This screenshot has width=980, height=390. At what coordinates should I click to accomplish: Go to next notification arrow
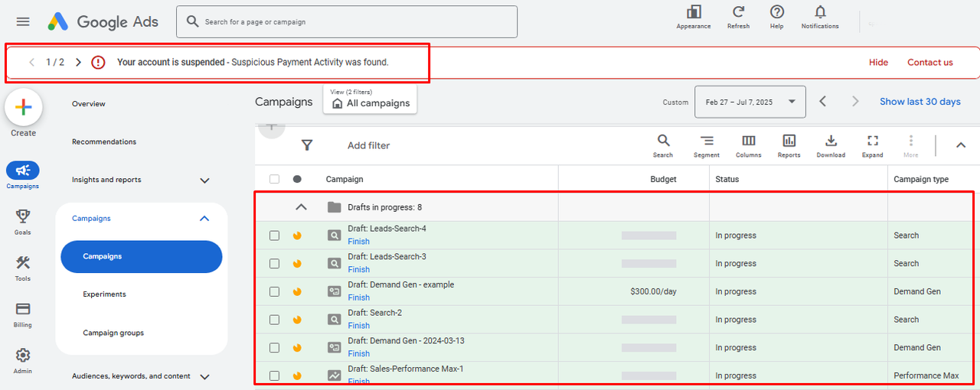coord(78,62)
